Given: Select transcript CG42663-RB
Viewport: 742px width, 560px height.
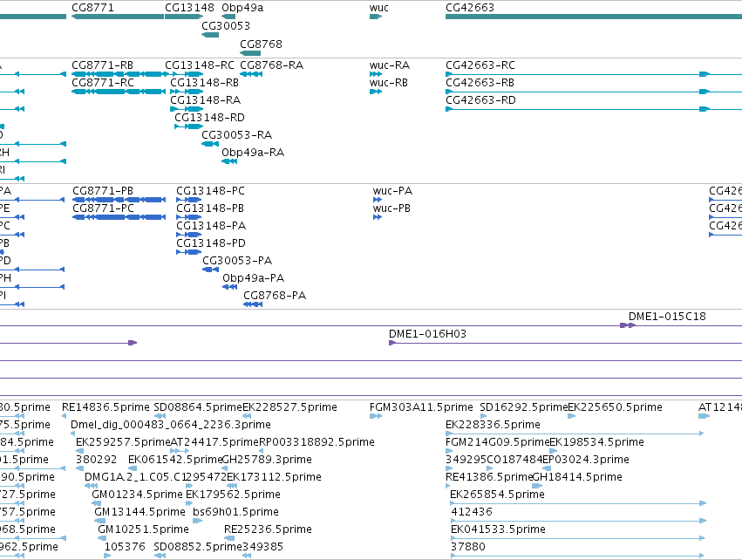Looking at the screenshot, I should [x=480, y=82].
